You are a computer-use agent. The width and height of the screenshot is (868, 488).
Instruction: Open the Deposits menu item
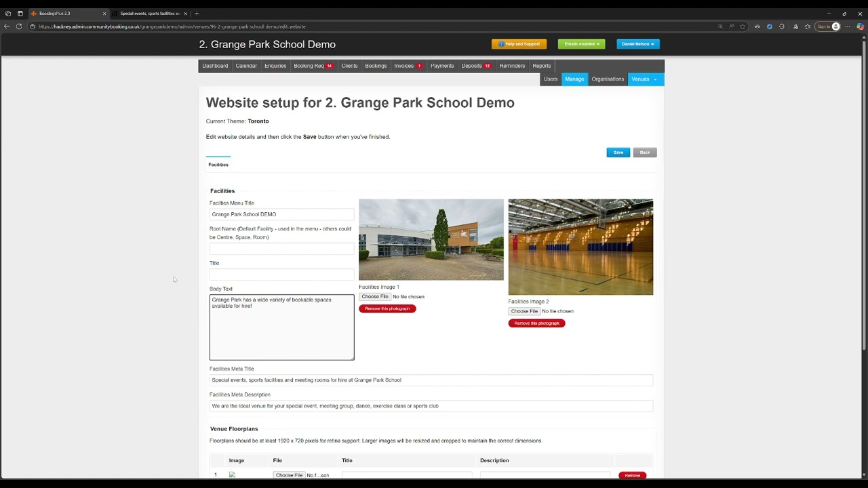coord(476,66)
